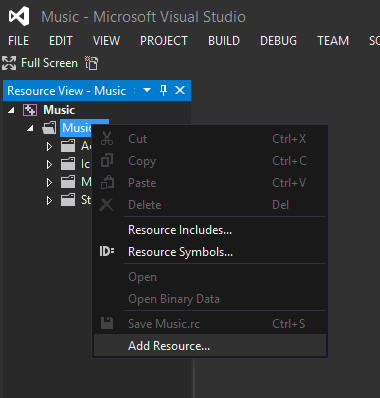Click the icon next to Full Screen

pos(91,63)
